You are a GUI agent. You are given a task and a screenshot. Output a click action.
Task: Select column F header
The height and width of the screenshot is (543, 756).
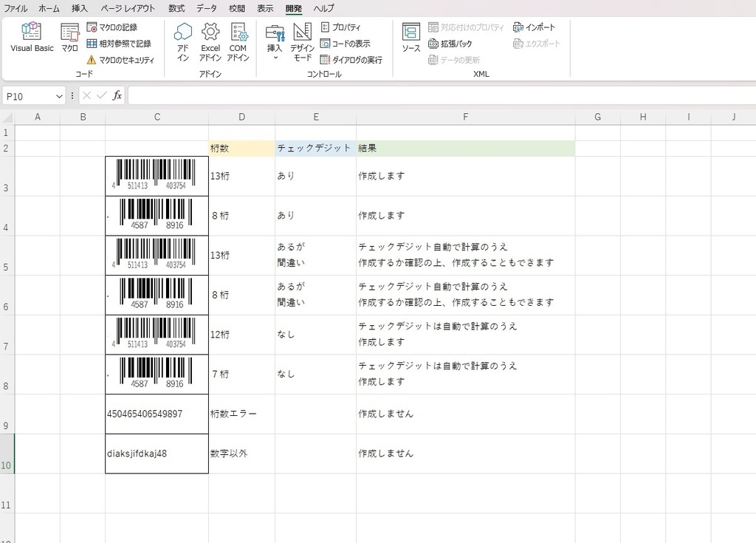coord(465,117)
